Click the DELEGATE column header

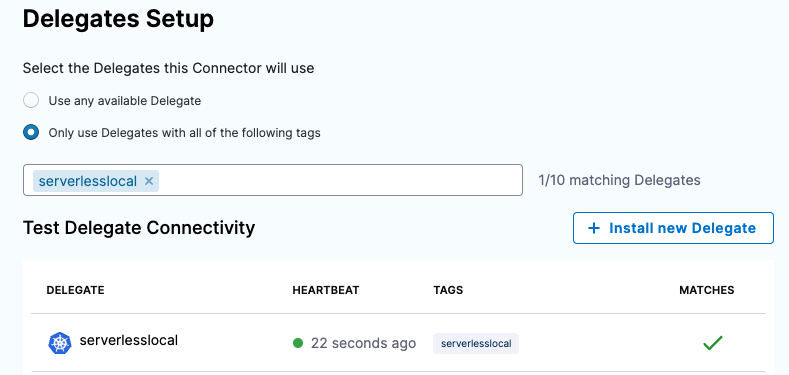click(75, 290)
